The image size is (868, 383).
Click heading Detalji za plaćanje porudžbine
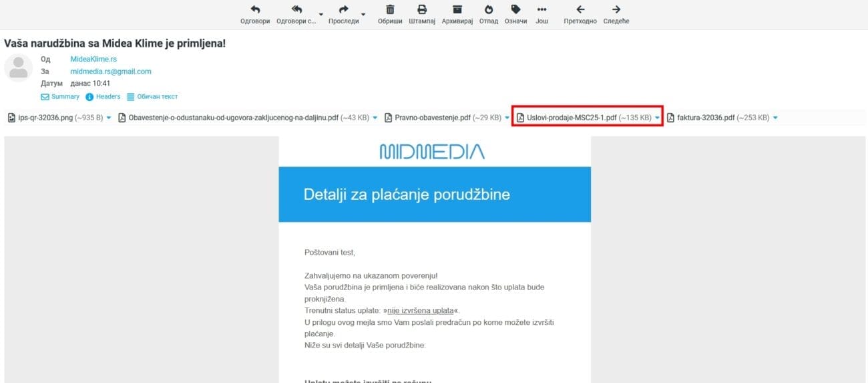(407, 195)
